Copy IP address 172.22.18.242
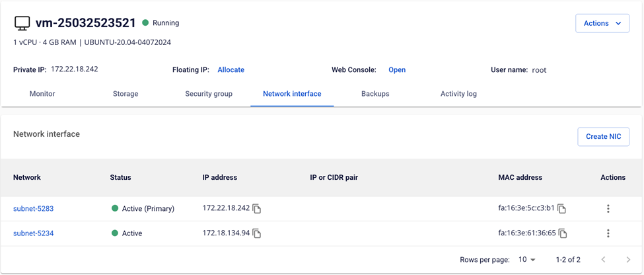The height and width of the screenshot is (275, 644). tap(257, 209)
